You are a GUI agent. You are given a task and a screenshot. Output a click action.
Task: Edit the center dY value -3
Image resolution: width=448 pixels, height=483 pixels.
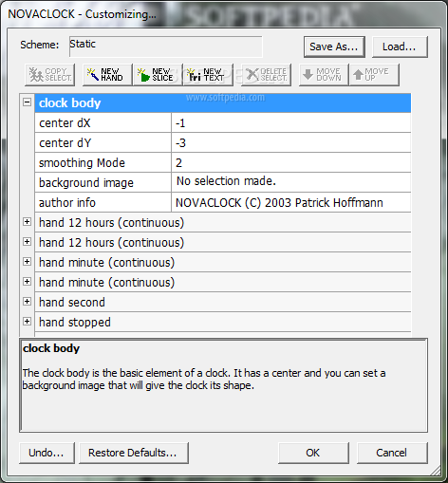291,142
